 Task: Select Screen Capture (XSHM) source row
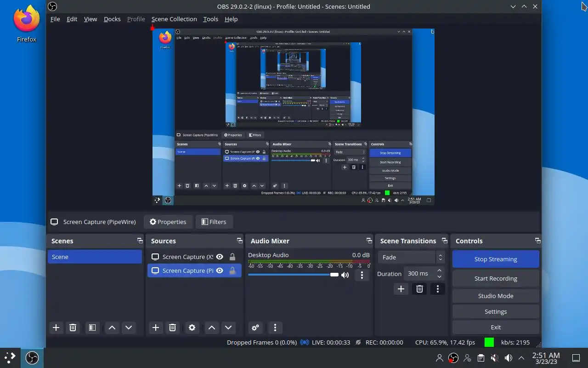coord(194,257)
